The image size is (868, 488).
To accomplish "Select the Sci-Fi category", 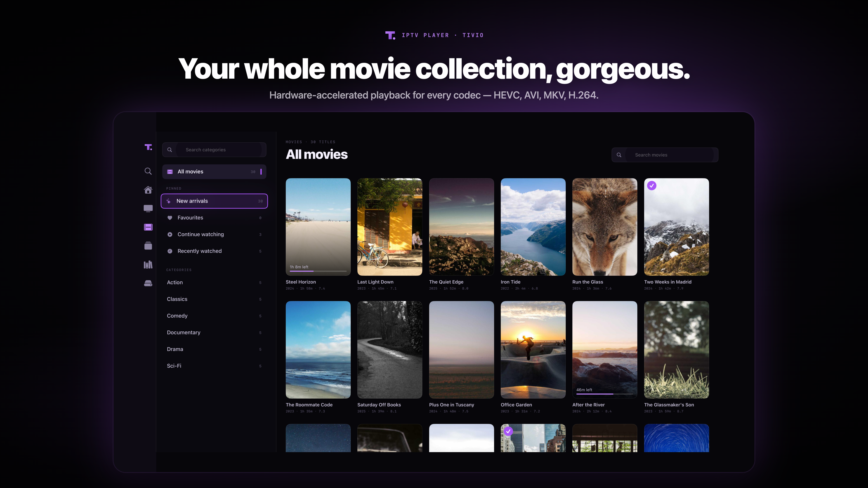I will point(214,366).
